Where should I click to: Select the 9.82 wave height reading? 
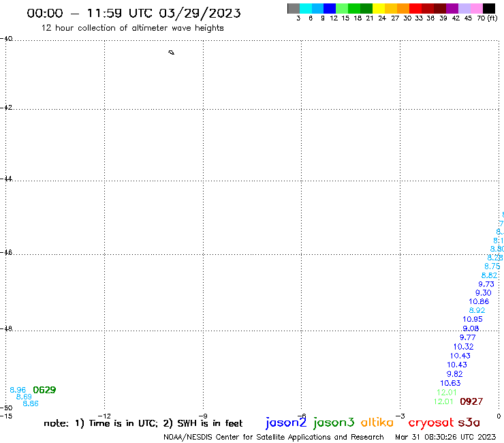pos(455,374)
